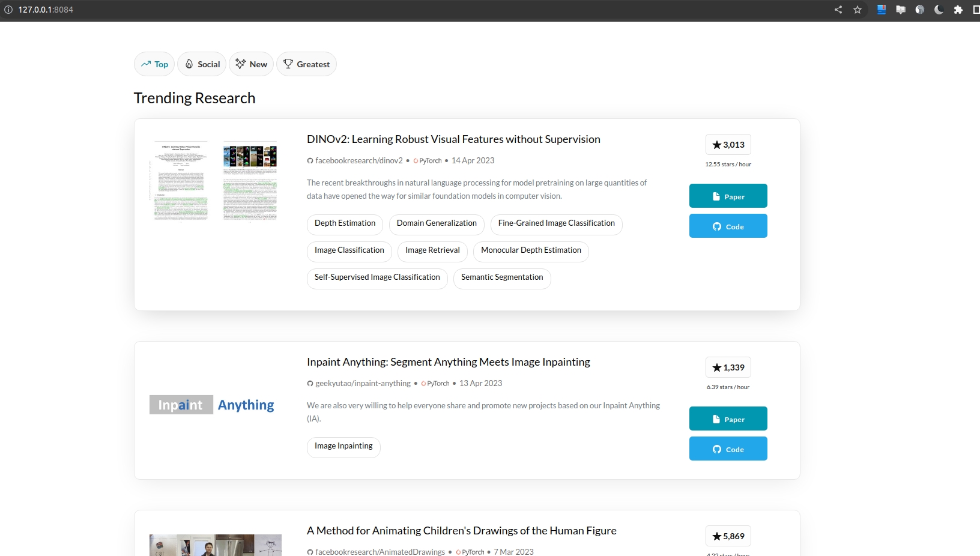Click the Inpaint Anything logo thumbnail
Screen dimensions: 980x556
click(x=212, y=405)
